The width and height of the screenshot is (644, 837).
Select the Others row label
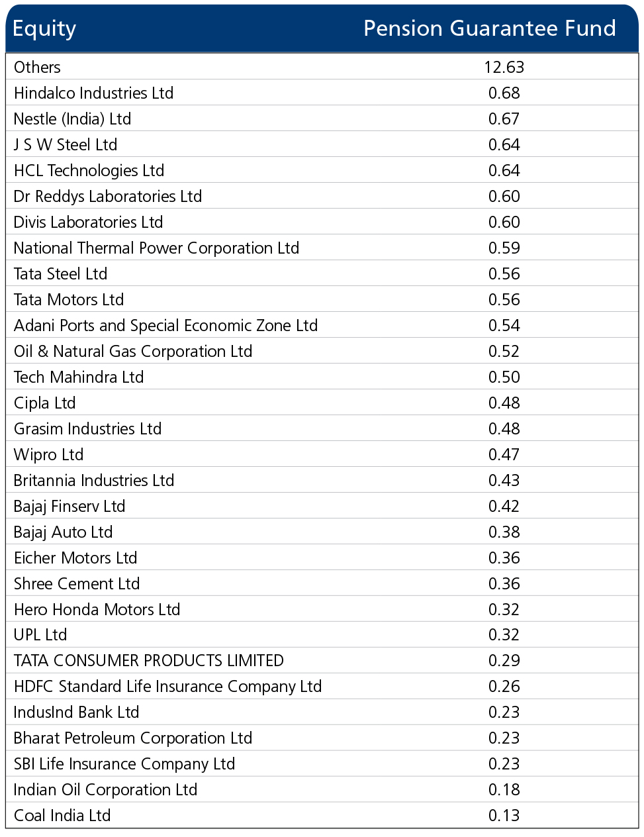pyautogui.click(x=37, y=67)
